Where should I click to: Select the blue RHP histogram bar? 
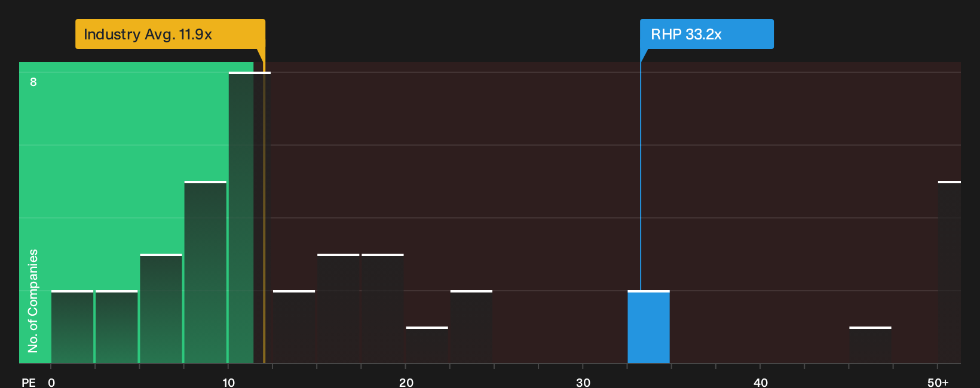pyautogui.click(x=648, y=327)
